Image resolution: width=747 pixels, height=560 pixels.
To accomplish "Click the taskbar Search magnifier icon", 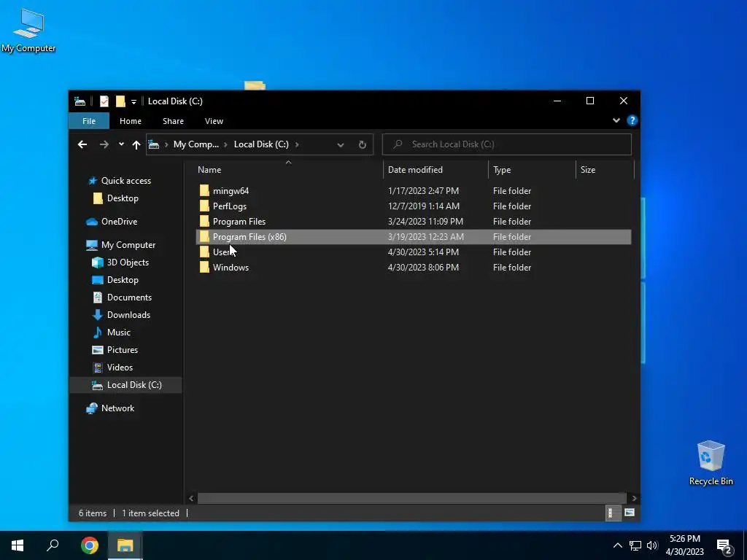I will click(x=53, y=545).
